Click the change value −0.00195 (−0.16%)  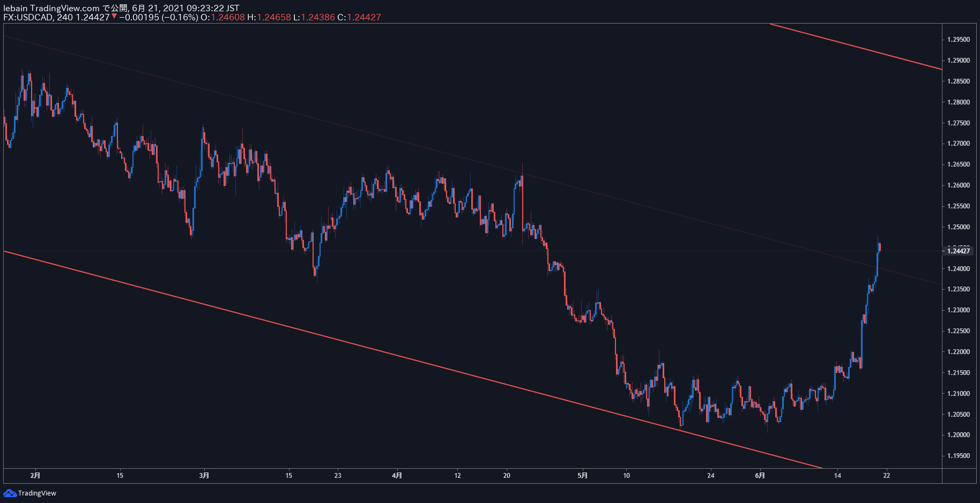pos(159,17)
